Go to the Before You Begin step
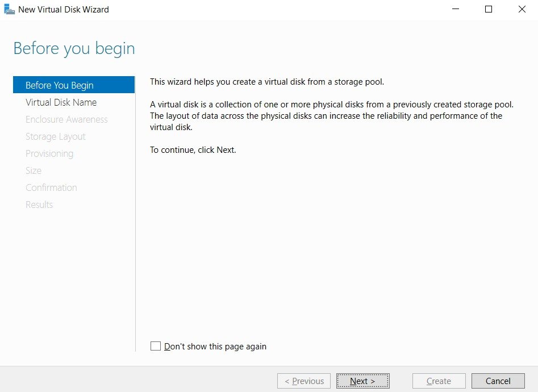The height and width of the screenshot is (392, 538). [x=74, y=85]
